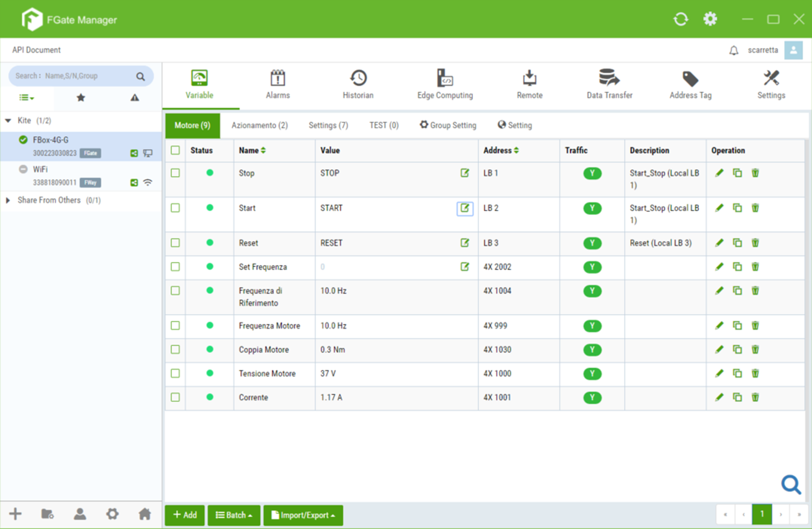Go to page 1 in pagination

pos(762,514)
